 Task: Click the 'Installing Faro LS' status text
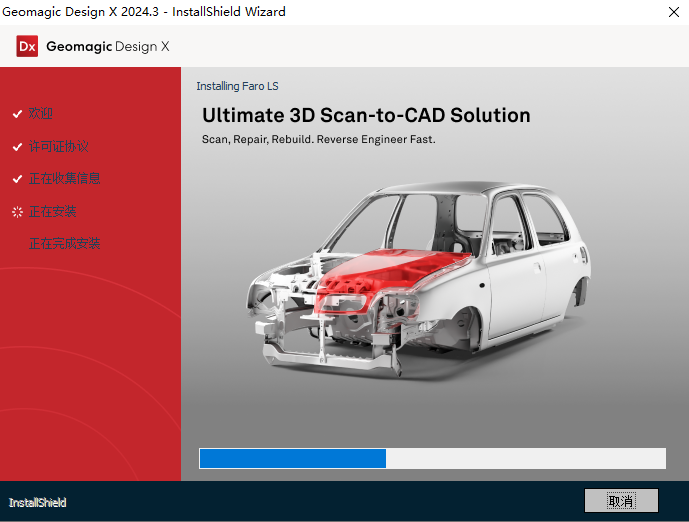237,86
